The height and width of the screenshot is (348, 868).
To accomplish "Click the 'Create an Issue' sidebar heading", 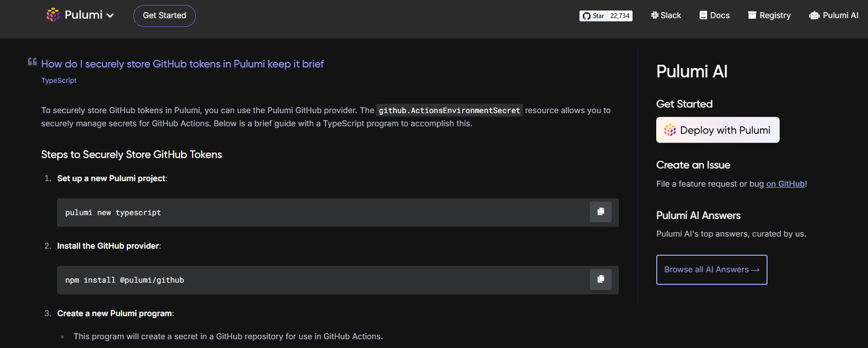I will [x=693, y=165].
